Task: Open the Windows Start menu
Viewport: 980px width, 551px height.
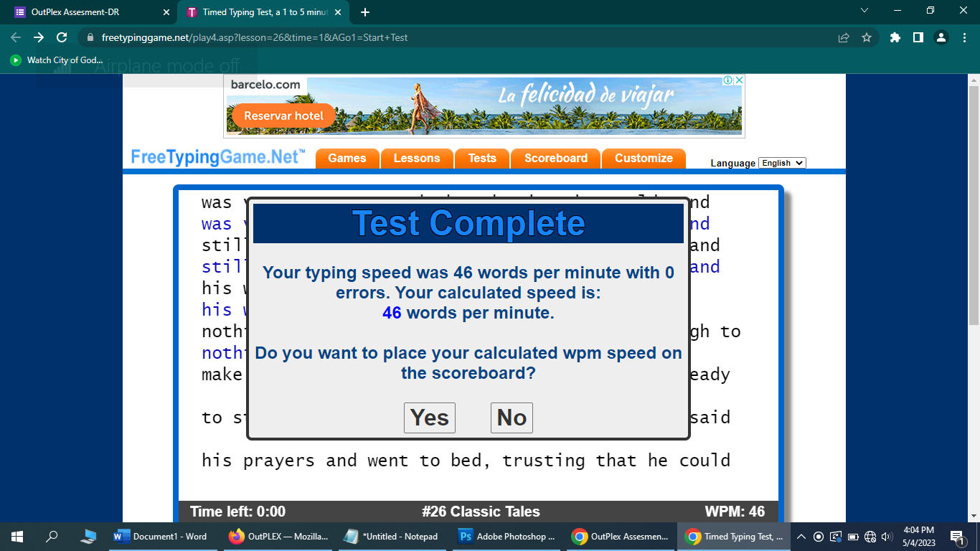Action: (x=17, y=536)
